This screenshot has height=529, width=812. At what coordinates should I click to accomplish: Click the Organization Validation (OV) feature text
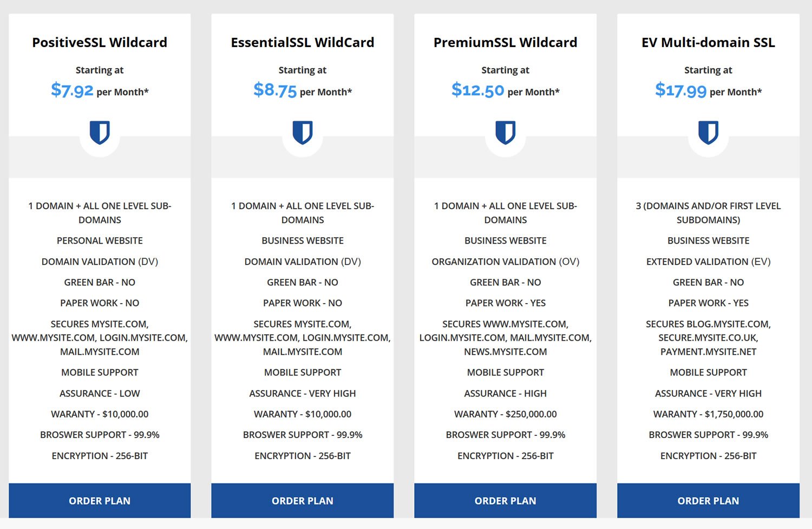click(x=506, y=262)
